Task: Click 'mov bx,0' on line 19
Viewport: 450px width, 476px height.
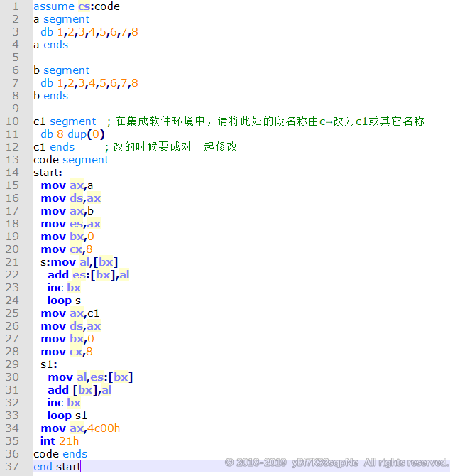Action: 67,237
